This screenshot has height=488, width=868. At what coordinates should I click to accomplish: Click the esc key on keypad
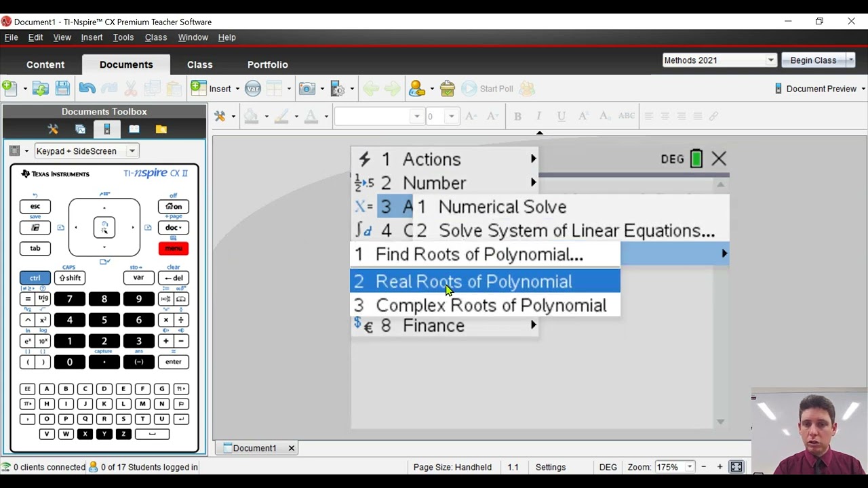click(x=35, y=206)
